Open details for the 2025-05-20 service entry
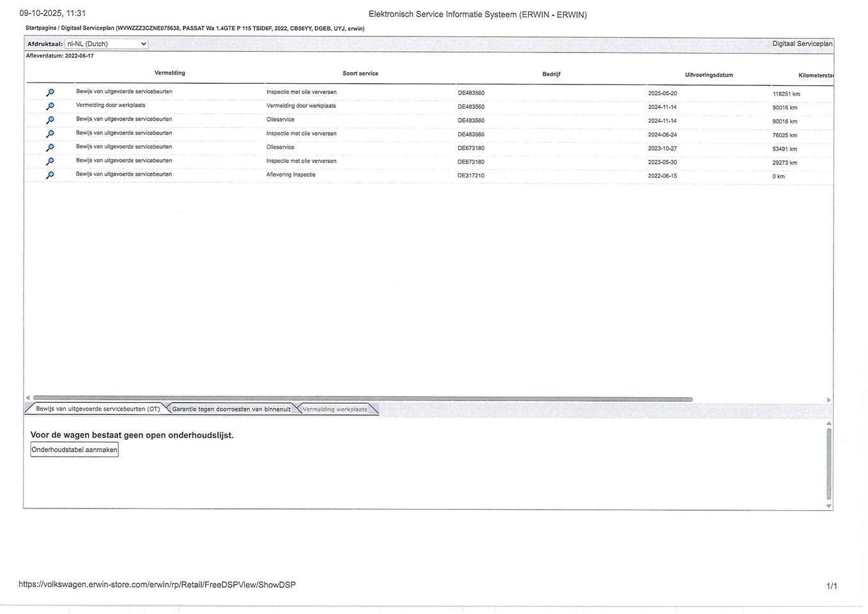 50,93
